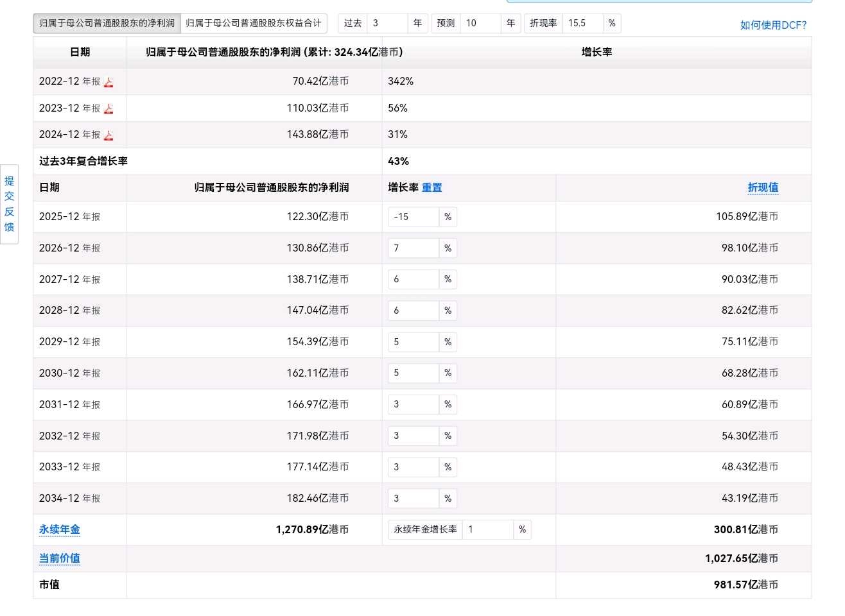
Task: Open the 当前价值 explanation link
Action: (x=60, y=558)
